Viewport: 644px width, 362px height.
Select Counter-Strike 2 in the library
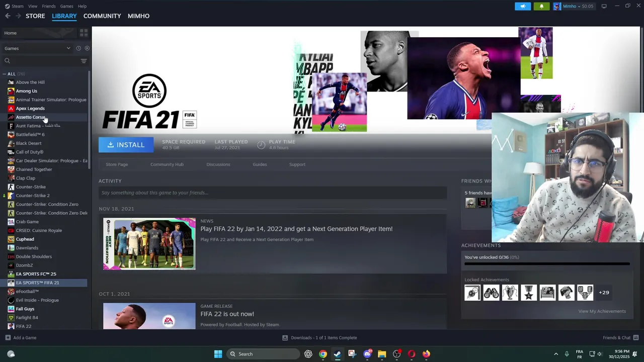(x=33, y=196)
